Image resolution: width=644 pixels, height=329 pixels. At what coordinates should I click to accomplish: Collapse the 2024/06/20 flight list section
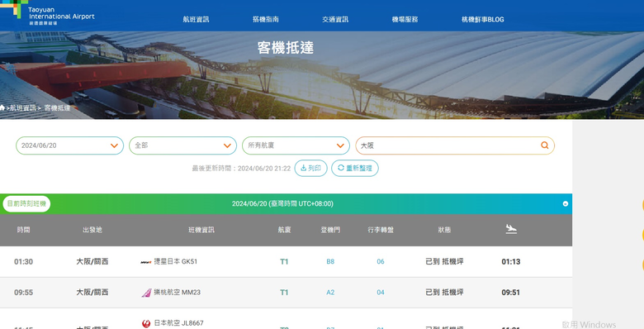tap(566, 204)
